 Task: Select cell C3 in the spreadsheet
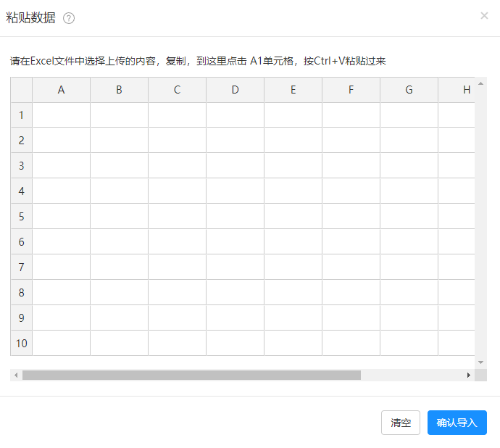(x=177, y=165)
